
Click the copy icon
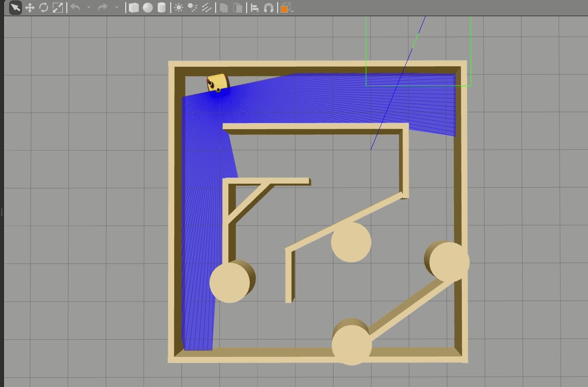224,8
